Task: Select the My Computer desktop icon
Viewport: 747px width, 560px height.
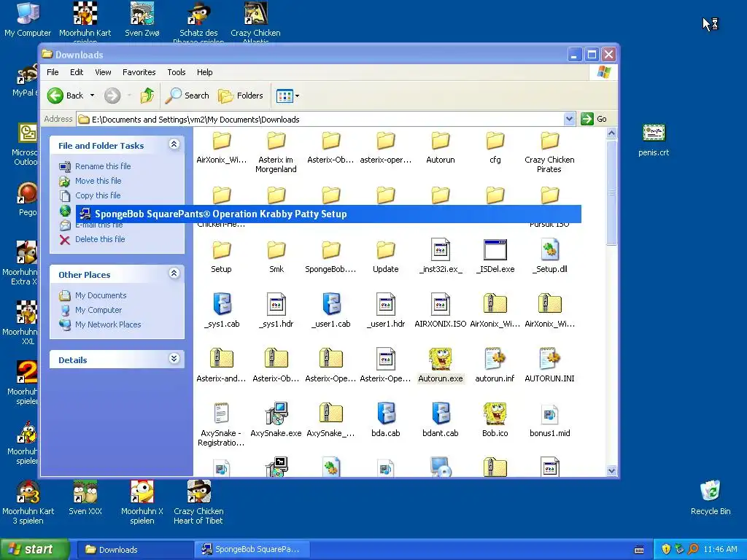Action: coord(28,20)
